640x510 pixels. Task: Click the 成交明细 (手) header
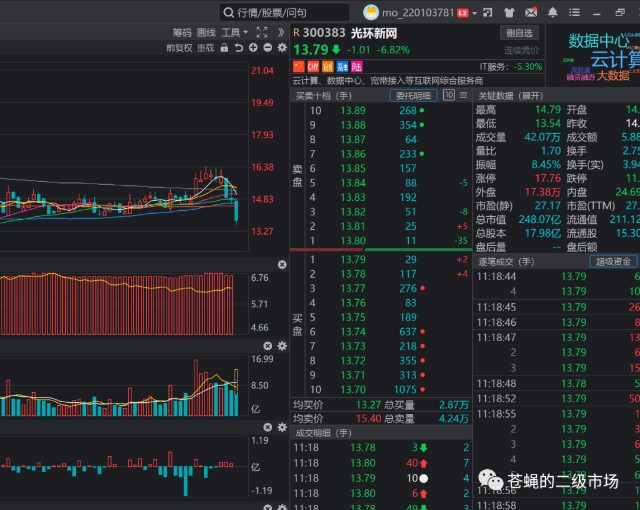323,433
